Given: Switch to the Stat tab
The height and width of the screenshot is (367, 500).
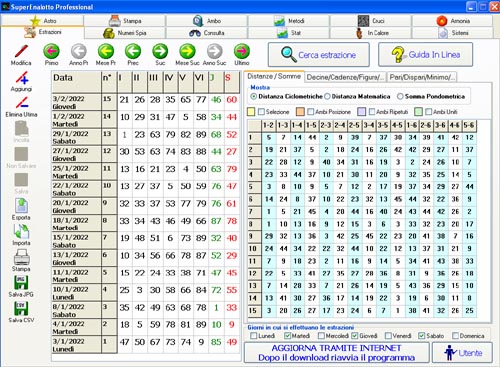Looking at the screenshot, I should click(x=289, y=33).
